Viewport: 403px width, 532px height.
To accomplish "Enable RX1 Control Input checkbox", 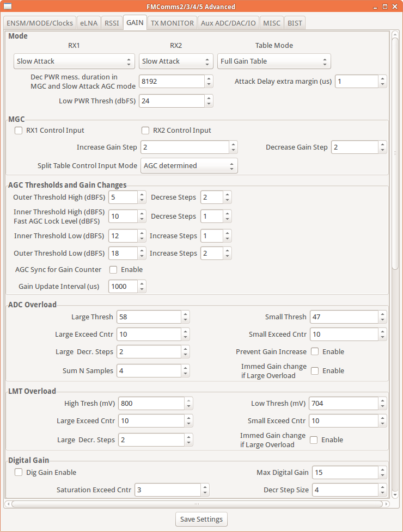I will click(19, 131).
